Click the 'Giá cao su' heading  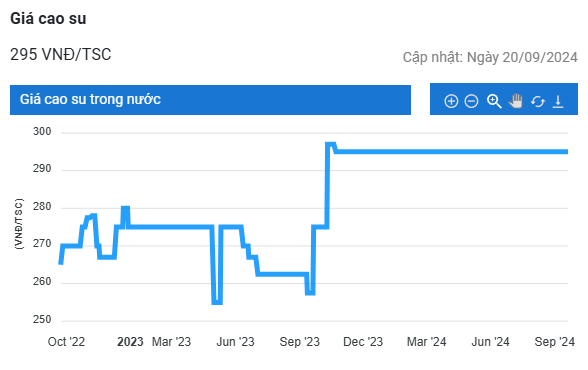(48, 18)
